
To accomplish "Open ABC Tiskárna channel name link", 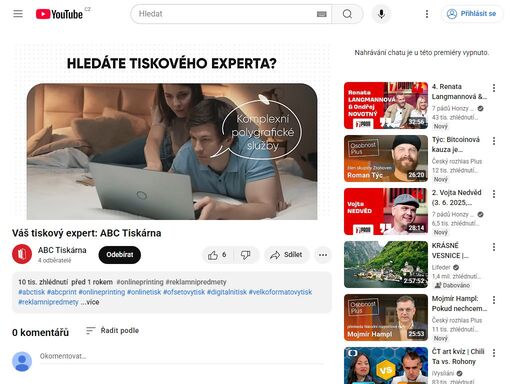I will click(62, 250).
